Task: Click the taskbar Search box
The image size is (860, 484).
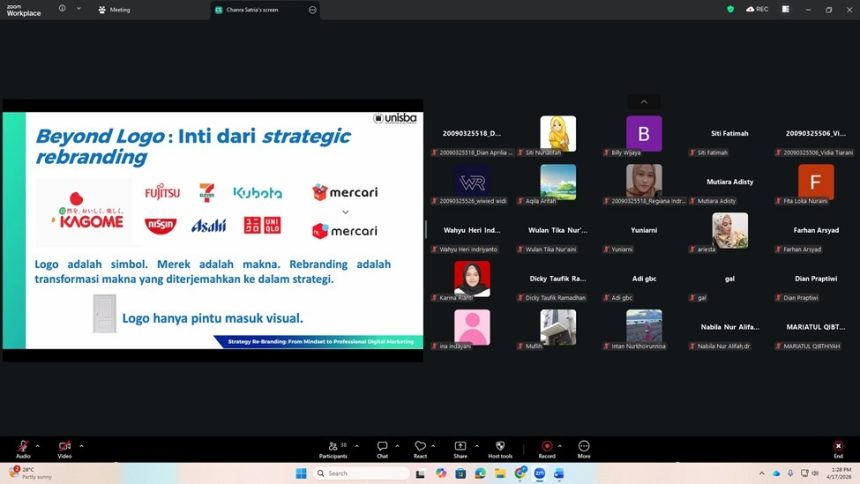Action: click(x=361, y=473)
